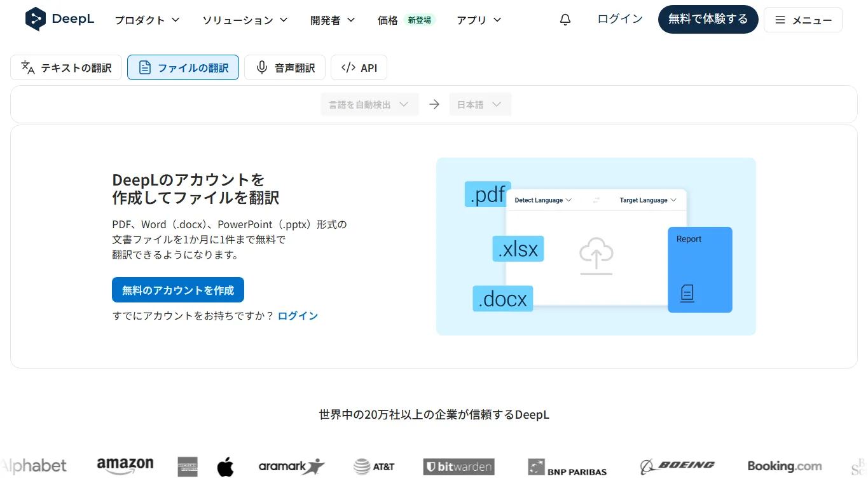Expand the ソリューション menu
868x488 pixels.
[x=245, y=20]
